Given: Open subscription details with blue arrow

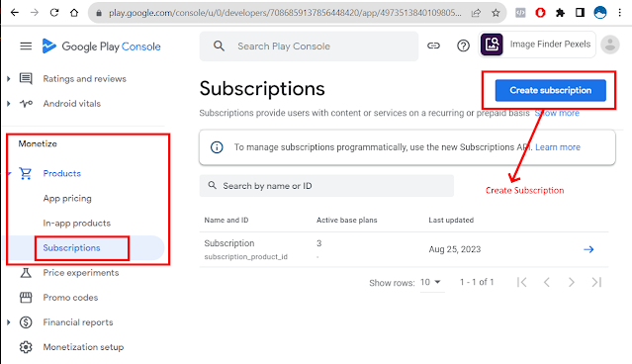Looking at the screenshot, I should click(x=588, y=249).
